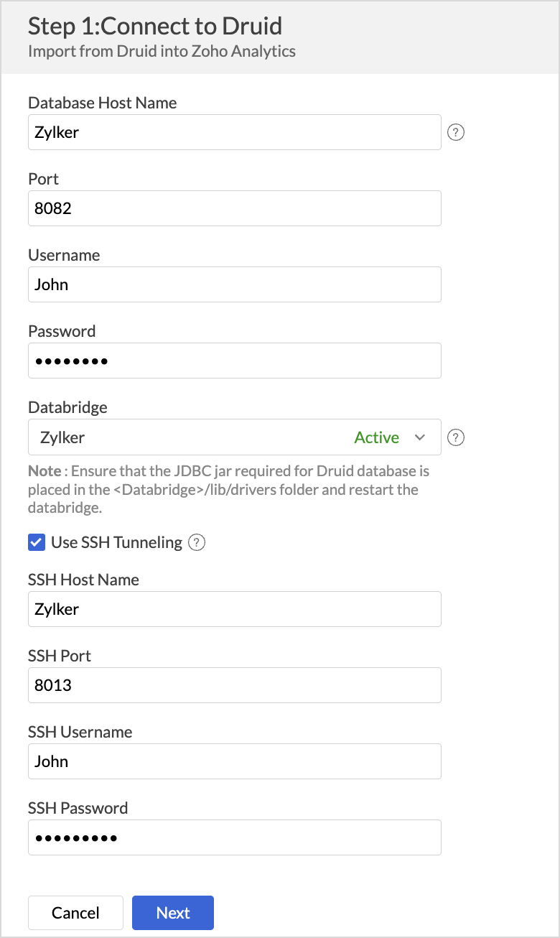This screenshot has height=938, width=560.
Task: Click the green Active status in Databridge
Action: (377, 437)
